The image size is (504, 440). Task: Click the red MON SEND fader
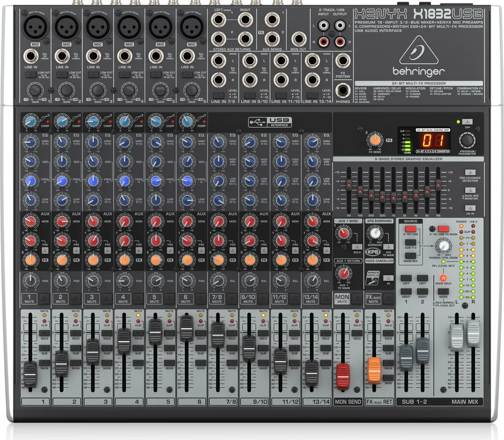click(x=343, y=376)
